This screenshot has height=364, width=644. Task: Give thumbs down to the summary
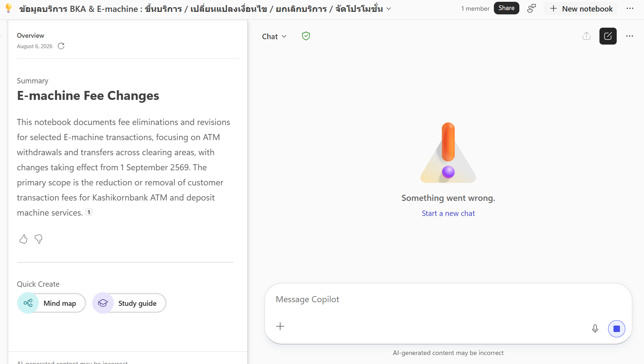coord(38,239)
